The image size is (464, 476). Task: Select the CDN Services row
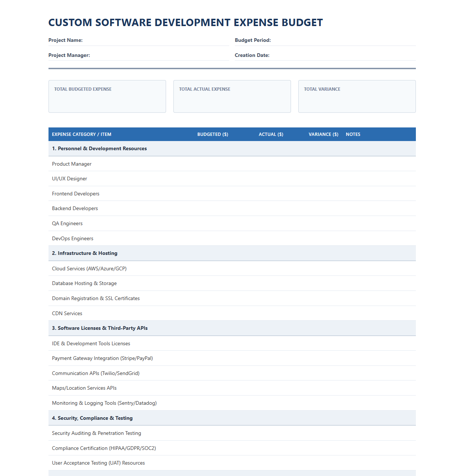click(232, 313)
